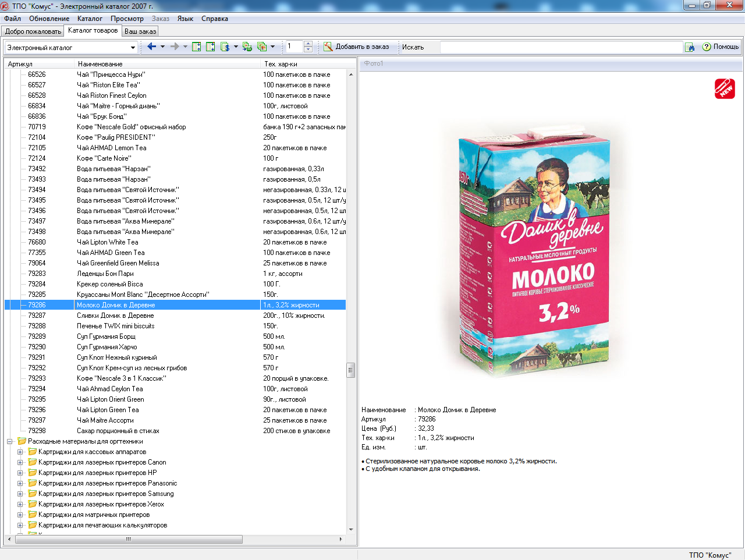The width and height of the screenshot is (745, 560).
Task: Select the row Сливки Домик в Деревне
Action: (x=175, y=316)
